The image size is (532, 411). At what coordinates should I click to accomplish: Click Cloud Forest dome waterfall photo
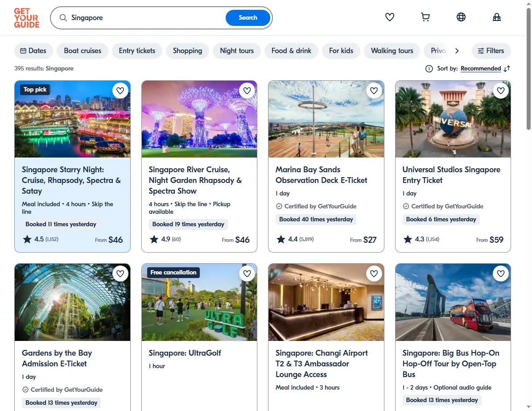pos(72,303)
